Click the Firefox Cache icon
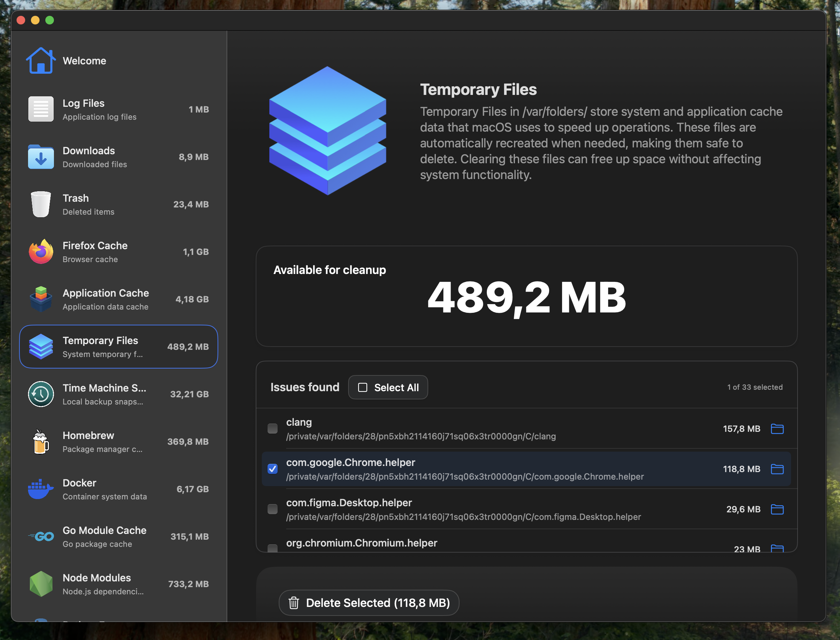The width and height of the screenshot is (840, 640). pos(41,252)
